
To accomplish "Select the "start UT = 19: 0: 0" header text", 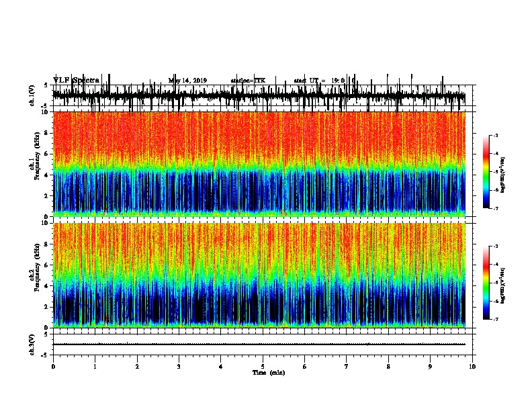I will click(324, 81).
